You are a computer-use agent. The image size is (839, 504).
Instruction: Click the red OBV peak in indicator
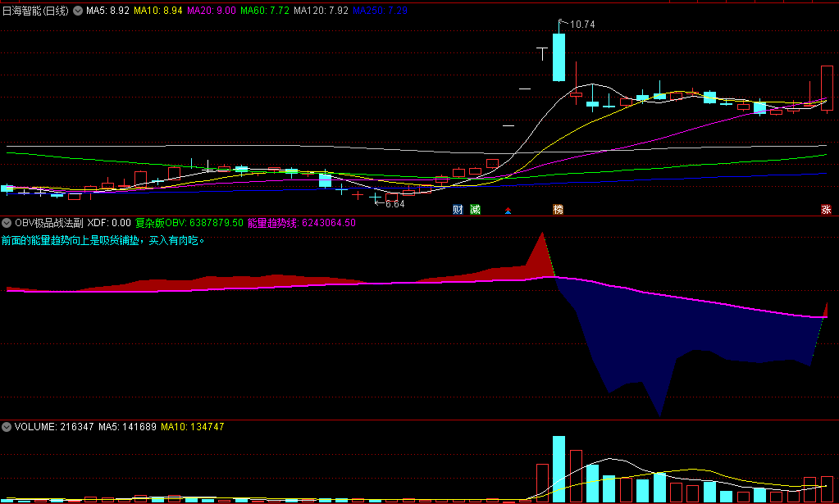543,254
